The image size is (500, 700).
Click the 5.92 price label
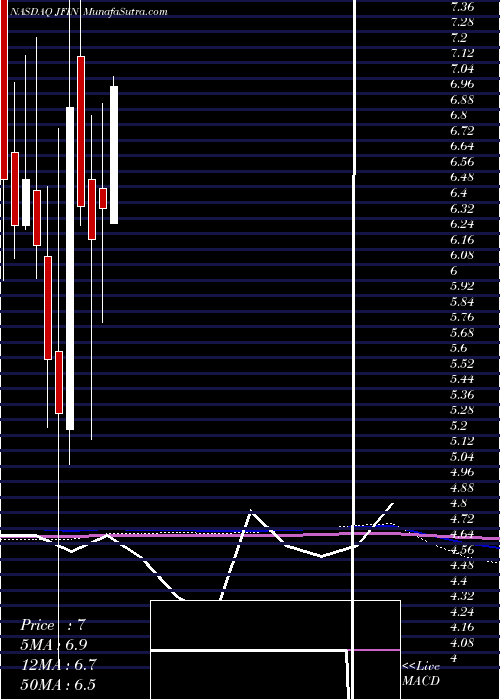(462, 286)
